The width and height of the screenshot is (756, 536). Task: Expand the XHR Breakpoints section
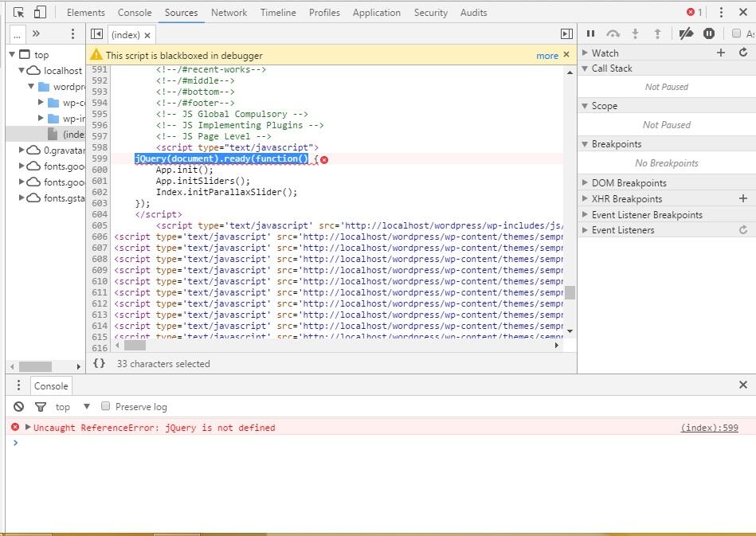click(585, 198)
